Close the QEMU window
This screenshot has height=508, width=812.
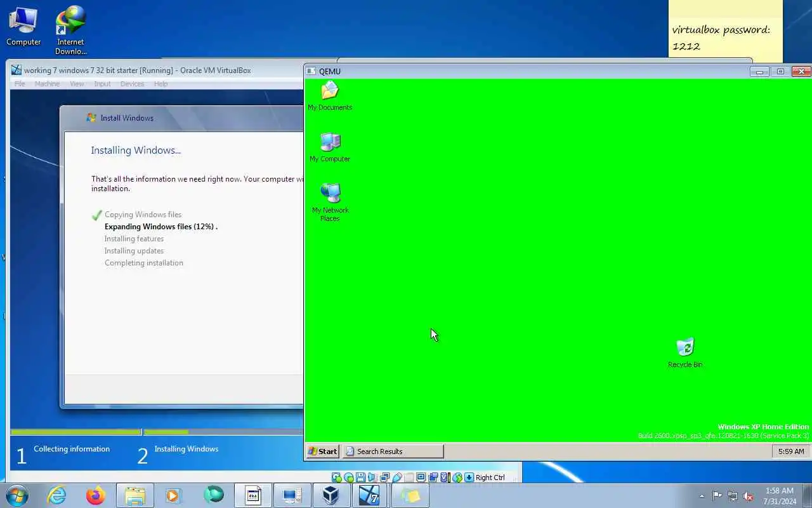pyautogui.click(x=801, y=71)
